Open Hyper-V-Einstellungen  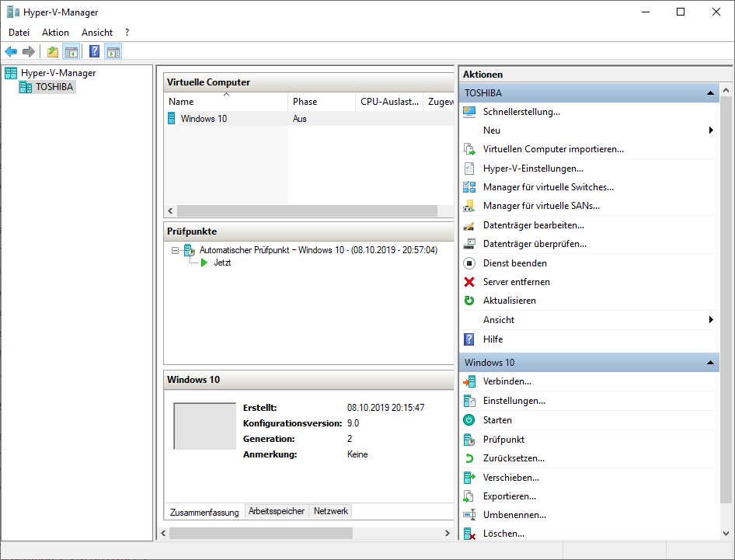(532, 169)
